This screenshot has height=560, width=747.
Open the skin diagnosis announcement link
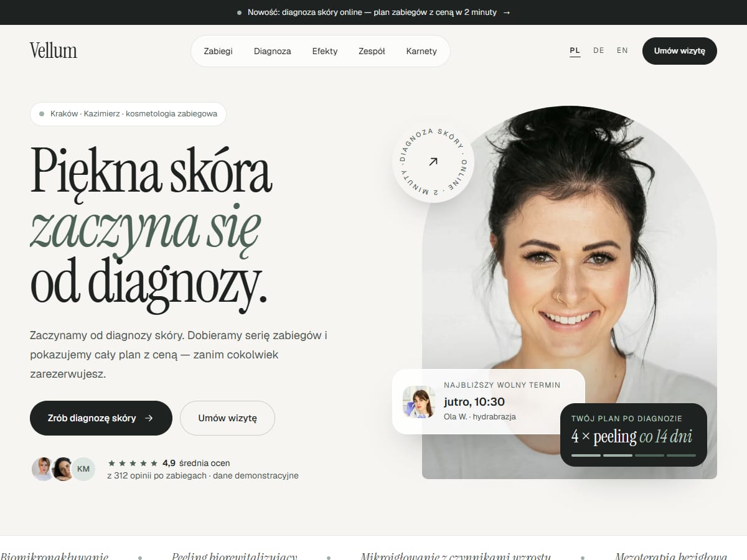372,12
